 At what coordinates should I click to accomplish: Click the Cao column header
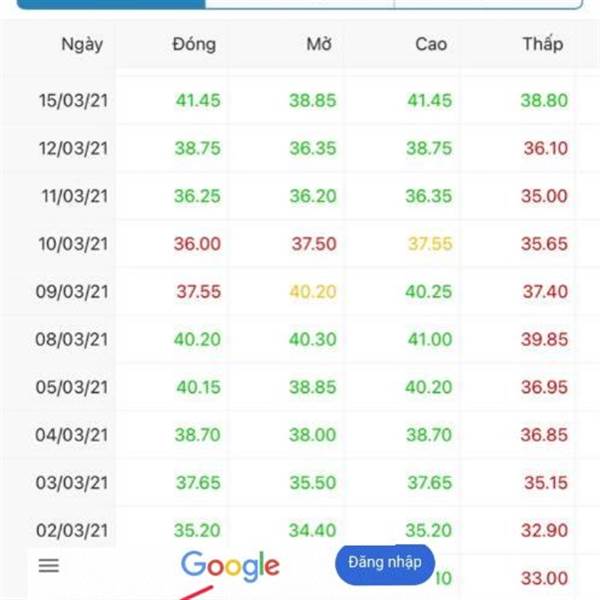point(431,44)
